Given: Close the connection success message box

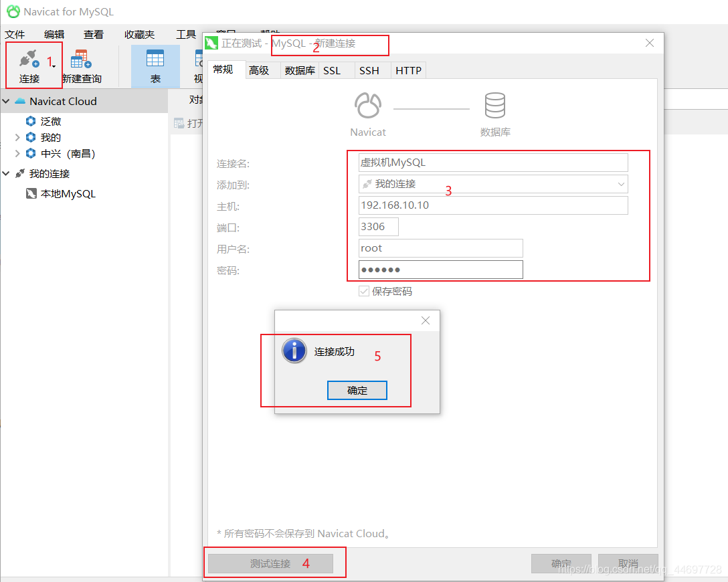Looking at the screenshot, I should [x=426, y=320].
